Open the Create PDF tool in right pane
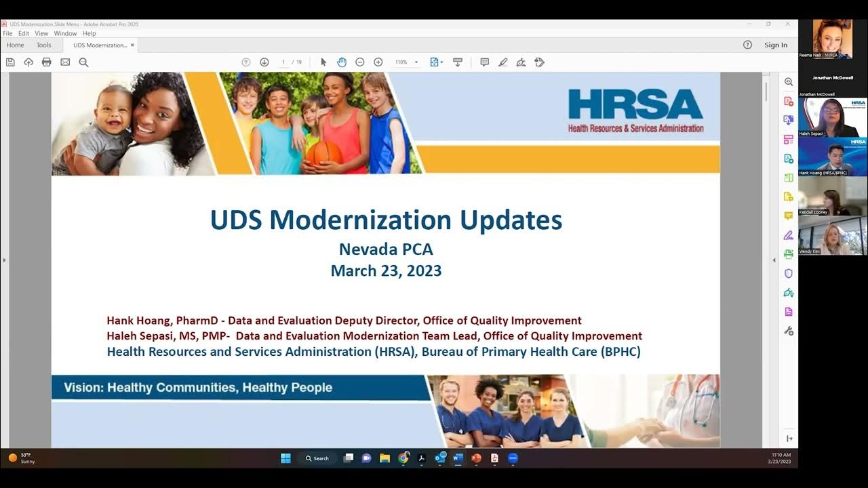 [789, 101]
